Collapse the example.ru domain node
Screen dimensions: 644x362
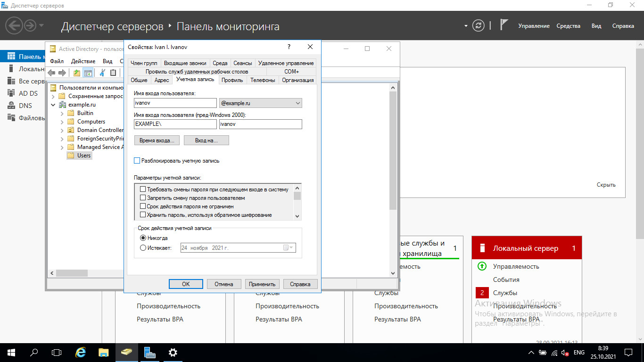click(x=53, y=105)
